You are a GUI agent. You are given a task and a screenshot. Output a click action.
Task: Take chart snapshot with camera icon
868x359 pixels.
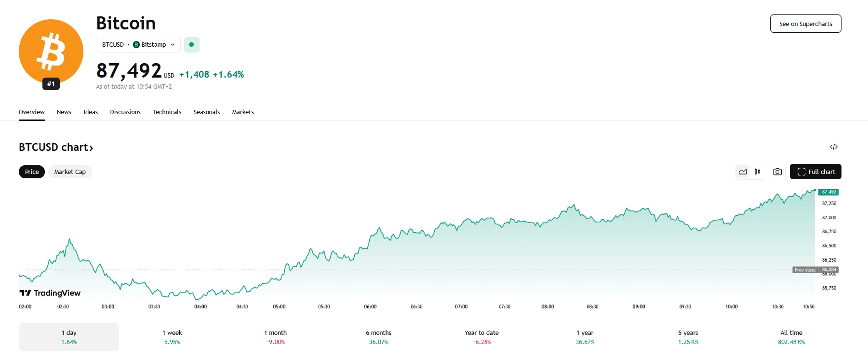[x=777, y=172]
